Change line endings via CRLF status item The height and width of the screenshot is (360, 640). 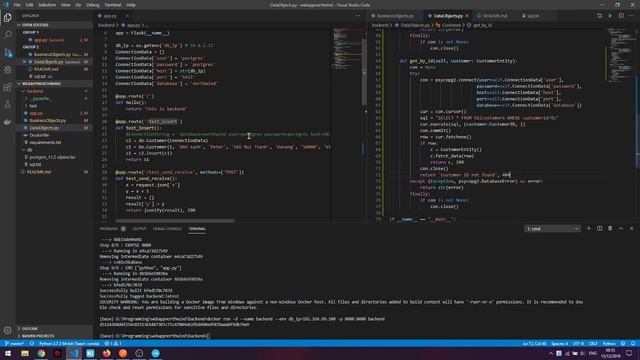tap(593, 344)
